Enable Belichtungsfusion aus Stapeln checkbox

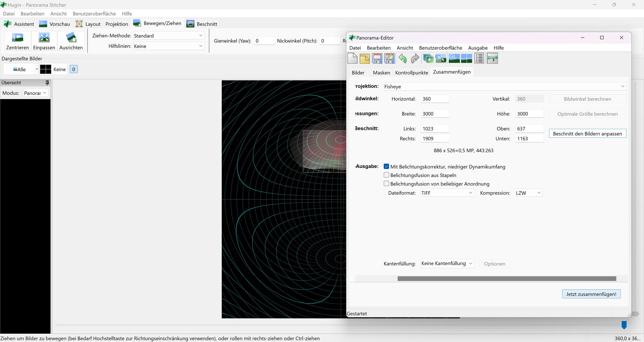point(386,175)
